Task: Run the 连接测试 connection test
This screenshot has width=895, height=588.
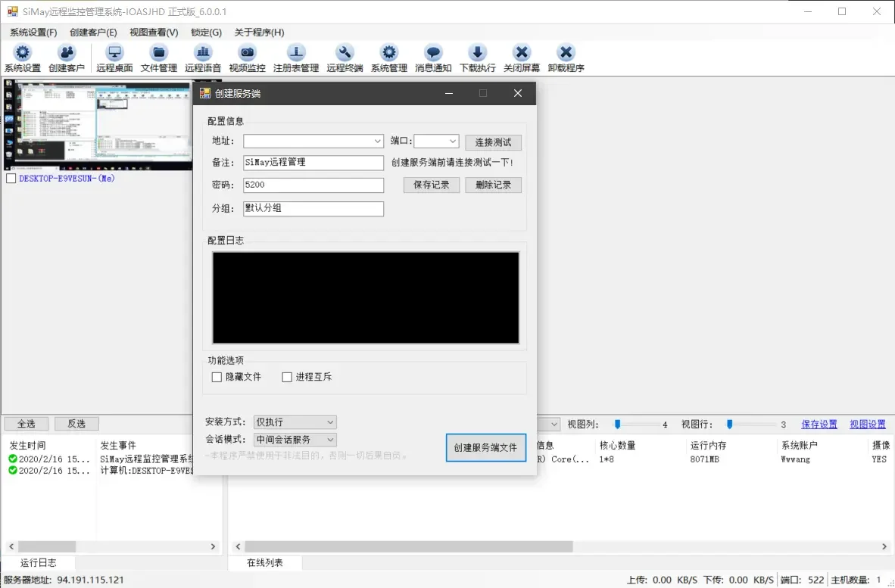Action: 493,142
